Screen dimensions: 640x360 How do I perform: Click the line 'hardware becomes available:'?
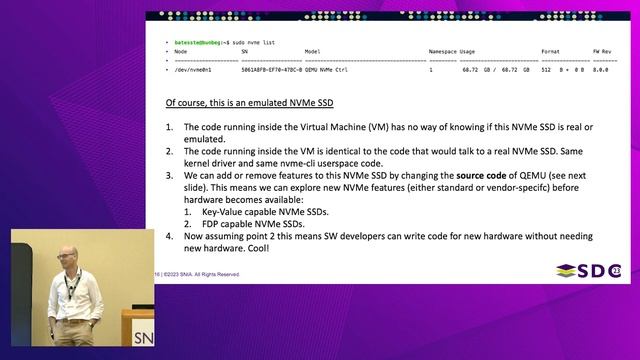244,200
